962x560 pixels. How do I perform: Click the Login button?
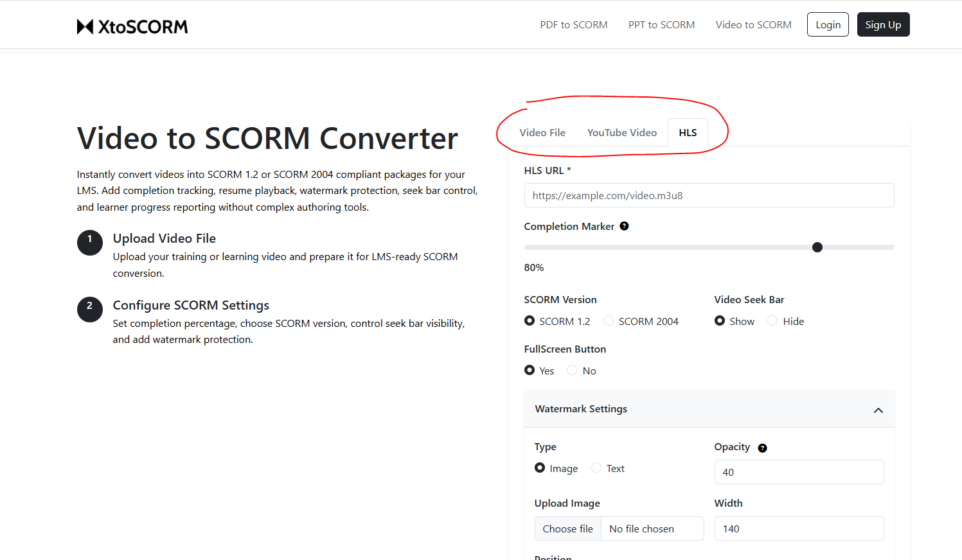828,24
